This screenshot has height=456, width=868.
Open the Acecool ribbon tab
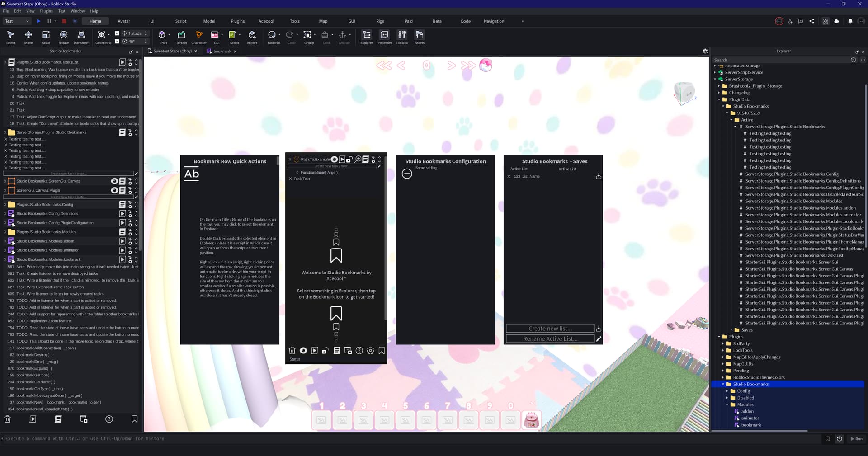click(x=266, y=21)
